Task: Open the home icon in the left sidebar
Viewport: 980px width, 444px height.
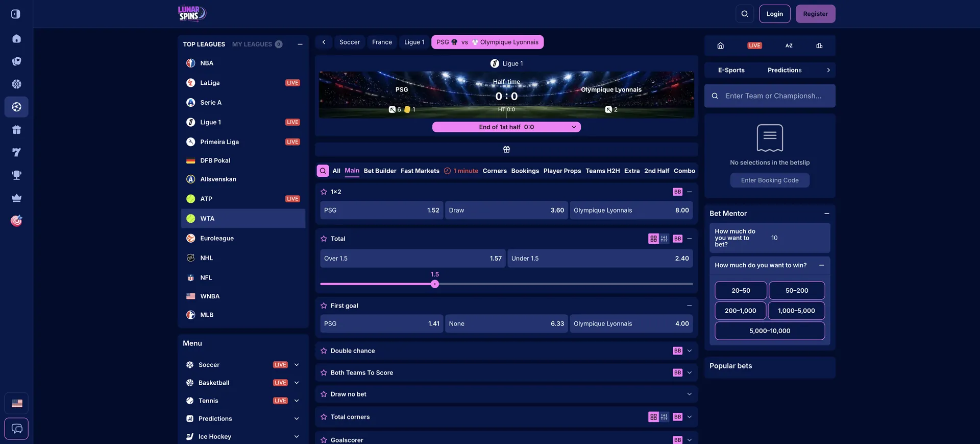Action: [16, 39]
